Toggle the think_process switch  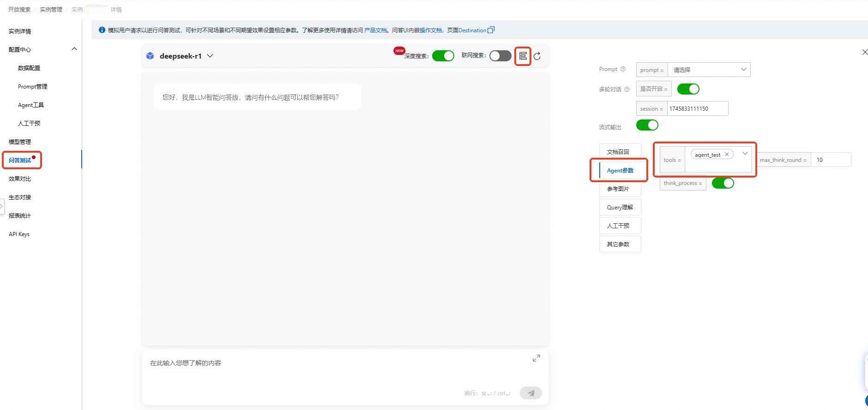coord(723,183)
